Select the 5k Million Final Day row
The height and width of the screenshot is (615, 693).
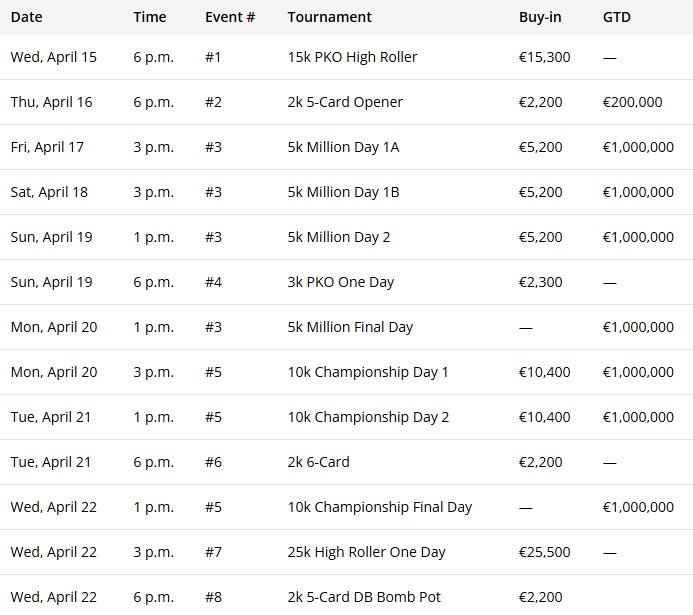[x=350, y=327]
